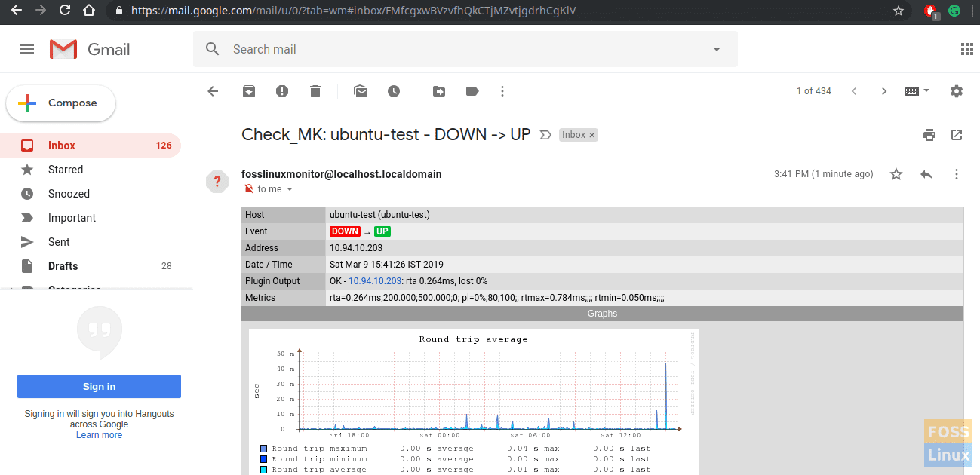This screenshot has width=980, height=475.
Task: Click the search magnifier icon
Action: pyautogui.click(x=213, y=49)
